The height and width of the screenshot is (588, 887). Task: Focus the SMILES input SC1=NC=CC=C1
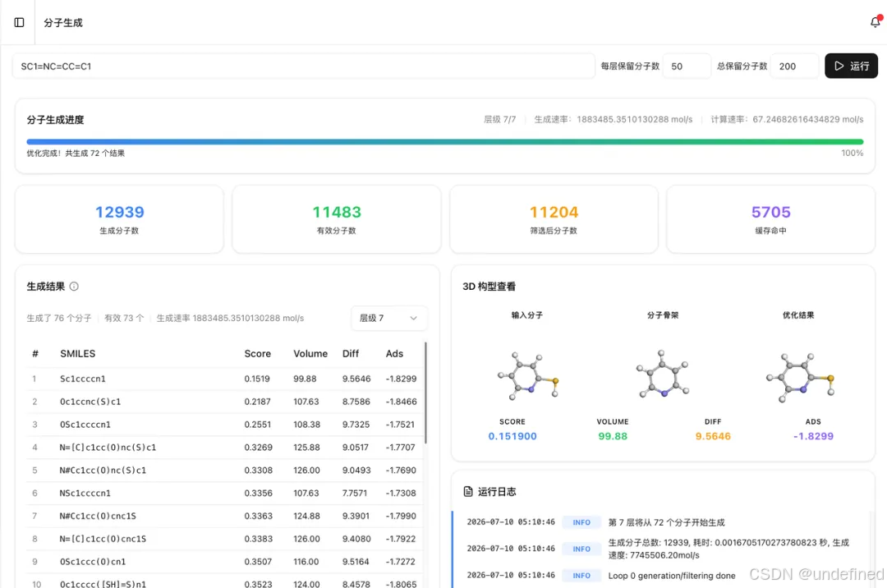tap(304, 67)
